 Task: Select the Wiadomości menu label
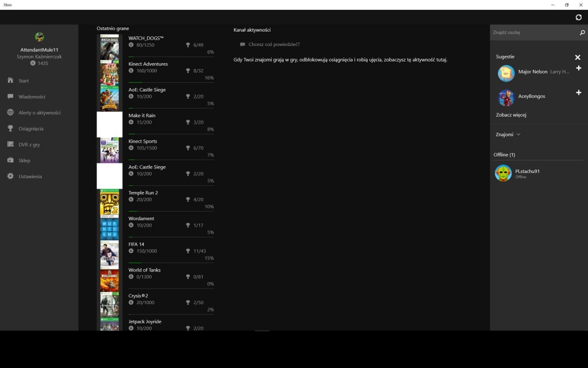point(32,97)
